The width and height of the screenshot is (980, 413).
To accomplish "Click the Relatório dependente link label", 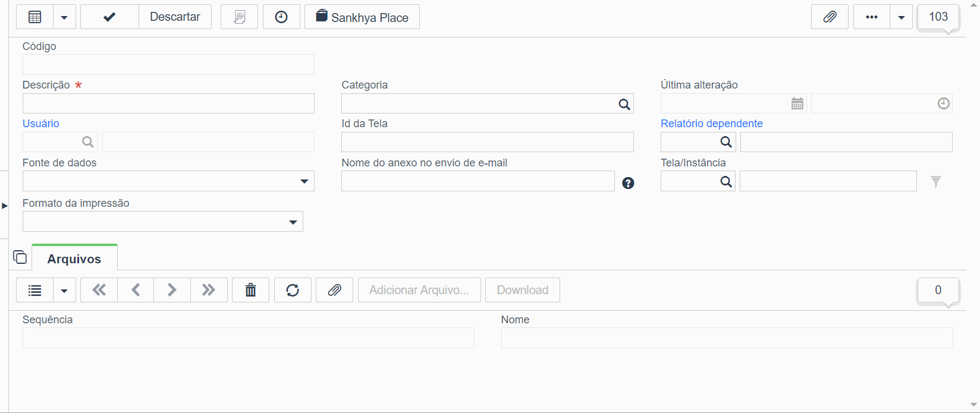I will coord(711,124).
